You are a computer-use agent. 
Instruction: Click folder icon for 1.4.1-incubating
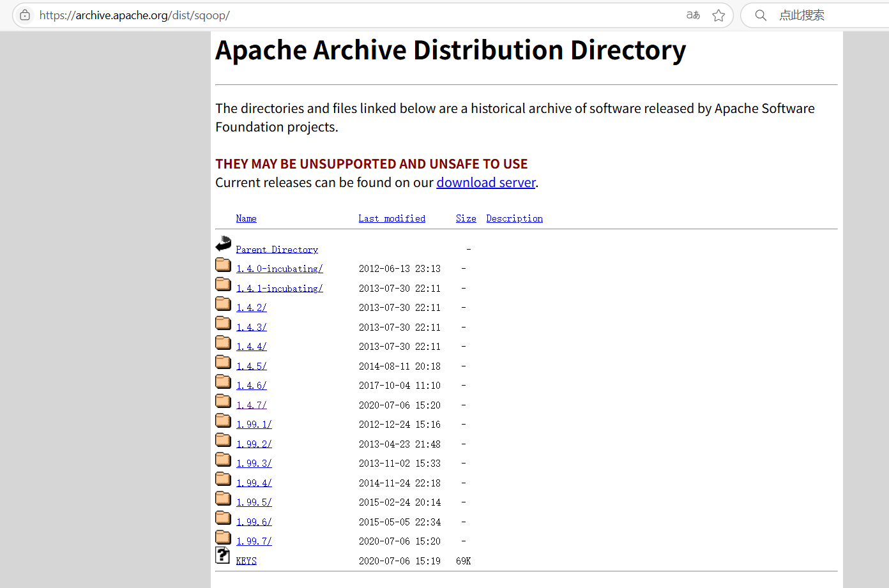tap(223, 283)
